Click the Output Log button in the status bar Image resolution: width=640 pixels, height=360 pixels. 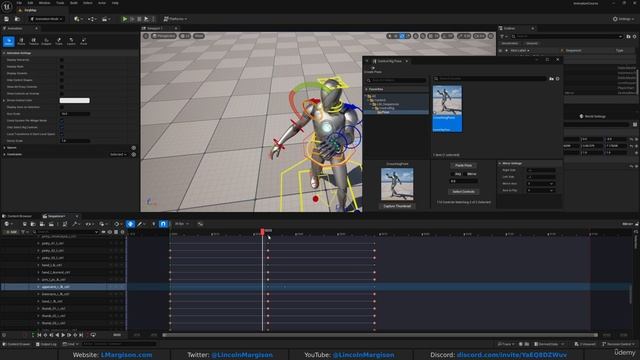click(x=46, y=344)
